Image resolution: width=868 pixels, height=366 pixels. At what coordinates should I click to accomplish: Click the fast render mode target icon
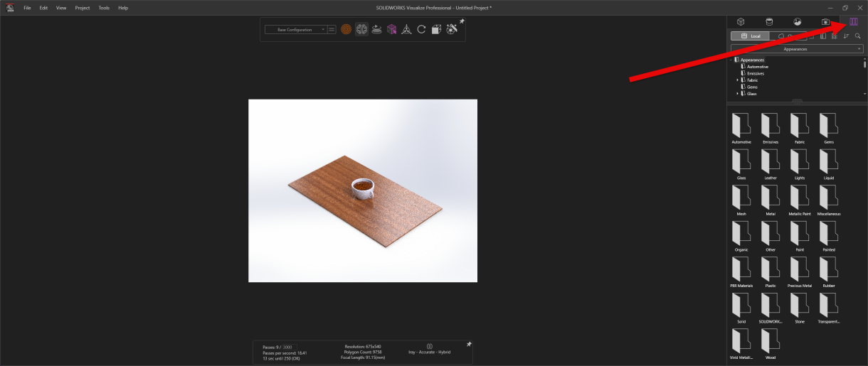(x=346, y=30)
